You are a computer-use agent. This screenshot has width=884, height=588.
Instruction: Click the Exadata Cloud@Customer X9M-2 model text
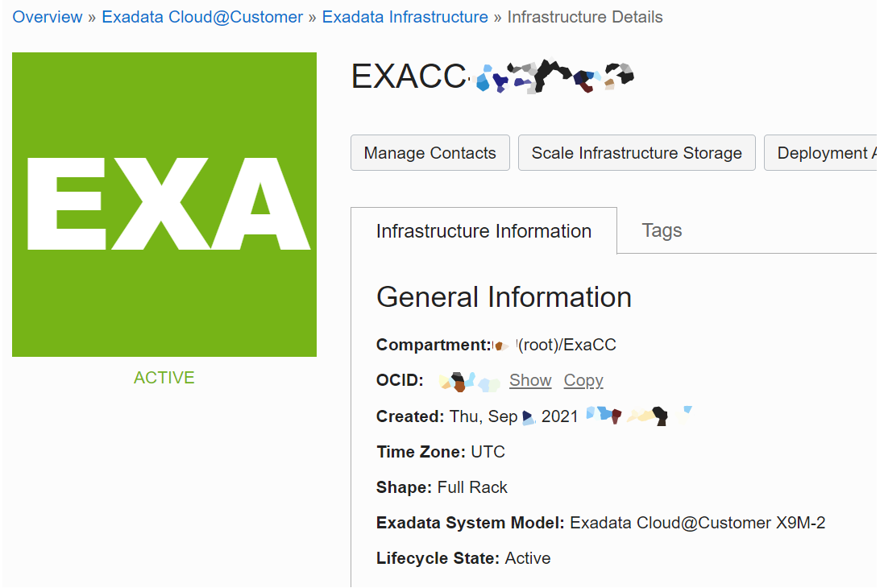[x=697, y=524]
